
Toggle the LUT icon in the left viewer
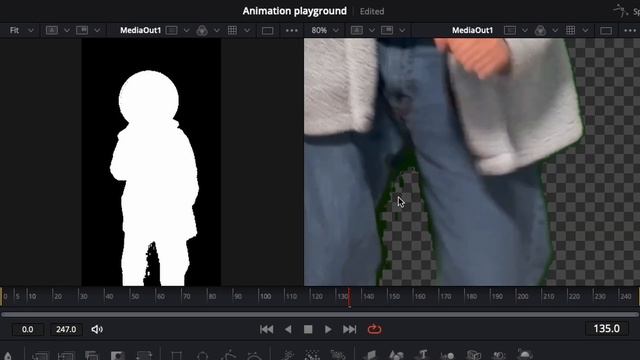[202, 31]
